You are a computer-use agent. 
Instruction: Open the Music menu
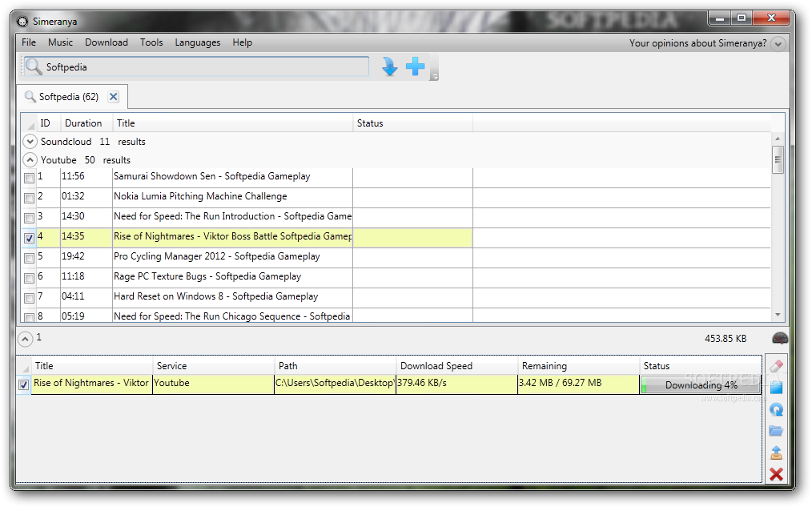[61, 42]
